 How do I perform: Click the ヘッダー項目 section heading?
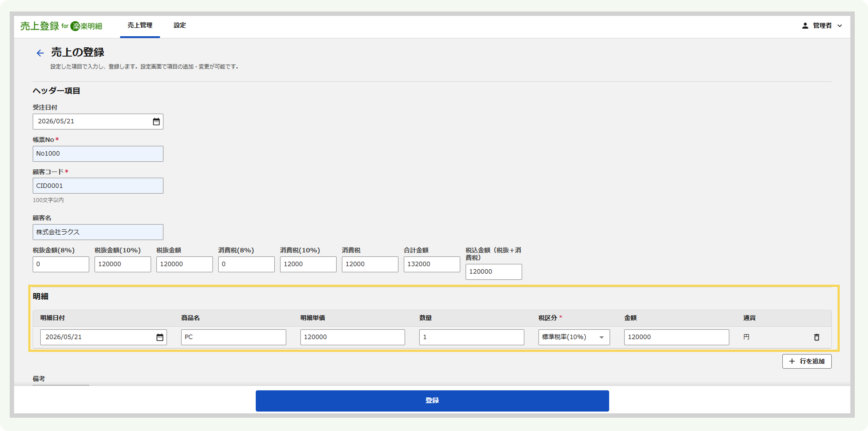[x=57, y=91]
